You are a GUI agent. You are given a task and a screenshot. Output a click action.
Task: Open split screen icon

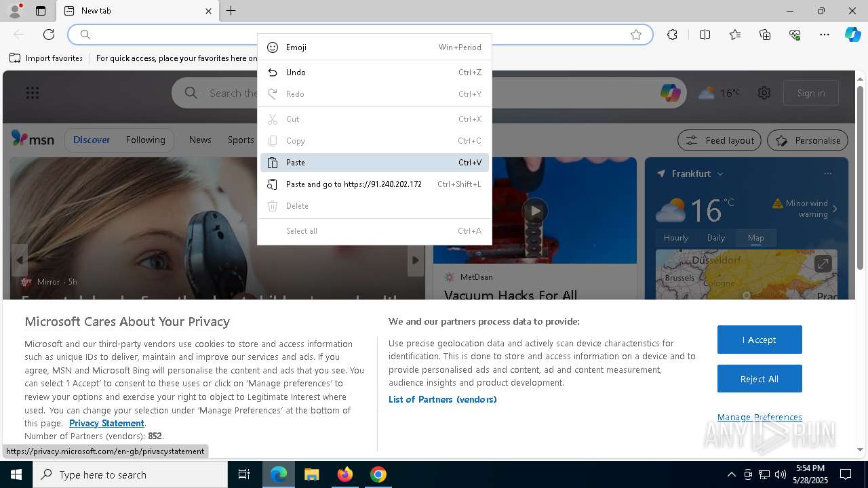click(x=705, y=35)
